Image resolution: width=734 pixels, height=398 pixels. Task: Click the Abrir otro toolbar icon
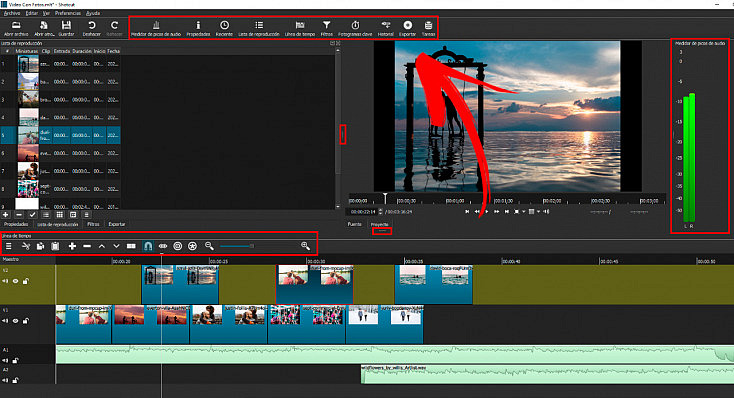pyautogui.click(x=44, y=29)
